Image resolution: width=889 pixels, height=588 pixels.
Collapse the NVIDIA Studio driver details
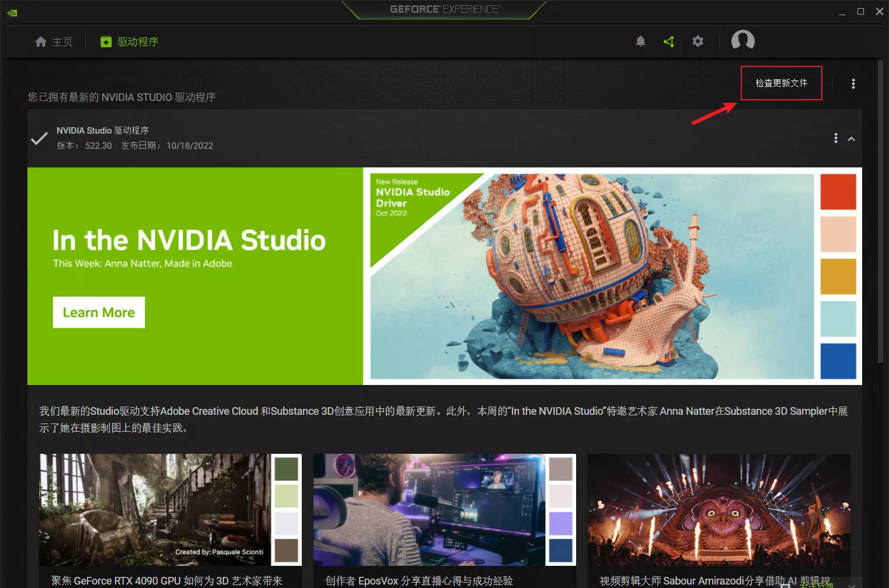(851, 139)
